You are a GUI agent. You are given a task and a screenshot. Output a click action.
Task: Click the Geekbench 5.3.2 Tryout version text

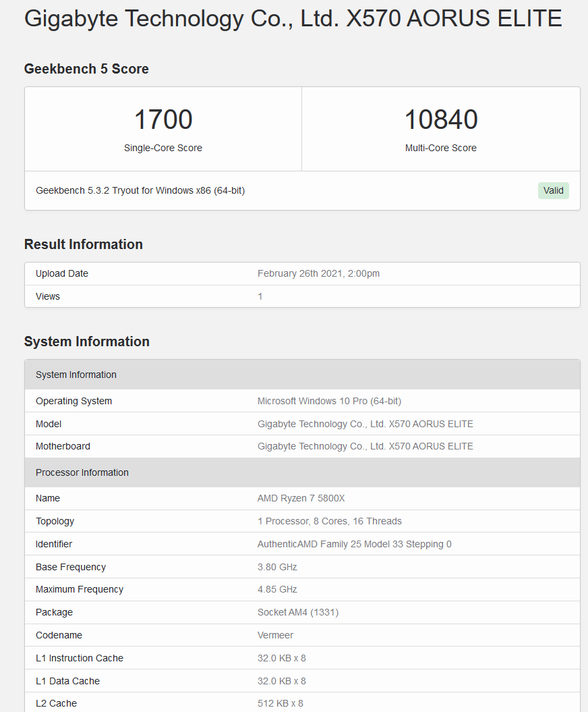point(140,191)
